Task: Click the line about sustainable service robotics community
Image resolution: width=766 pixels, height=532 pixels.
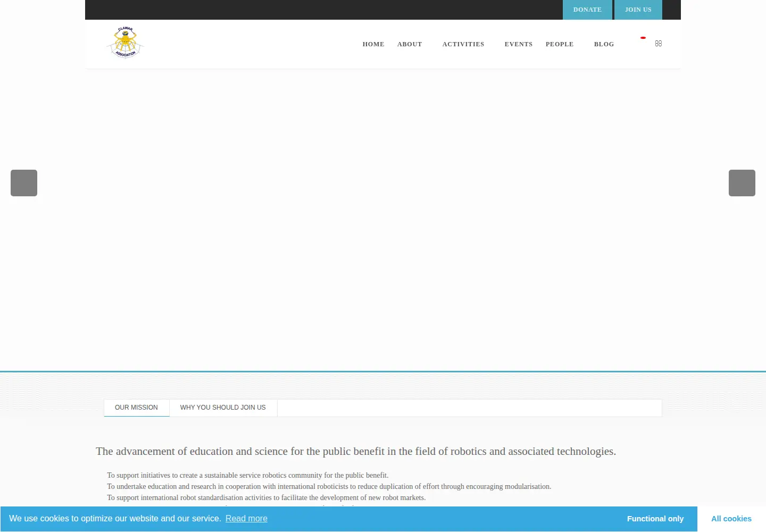Action: pos(248,476)
